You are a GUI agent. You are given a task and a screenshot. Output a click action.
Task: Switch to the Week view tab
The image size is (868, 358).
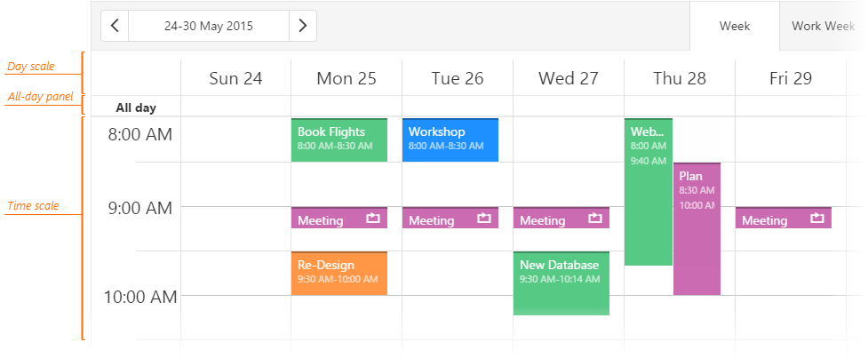tap(735, 26)
